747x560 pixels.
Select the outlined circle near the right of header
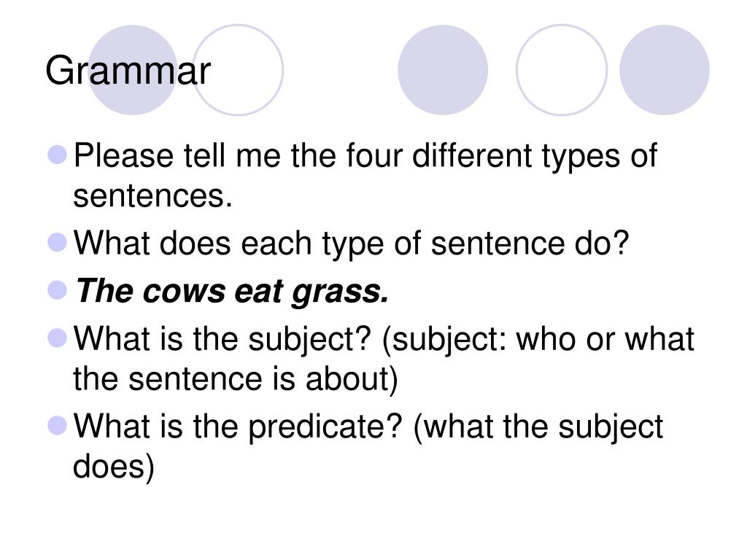click(562, 70)
